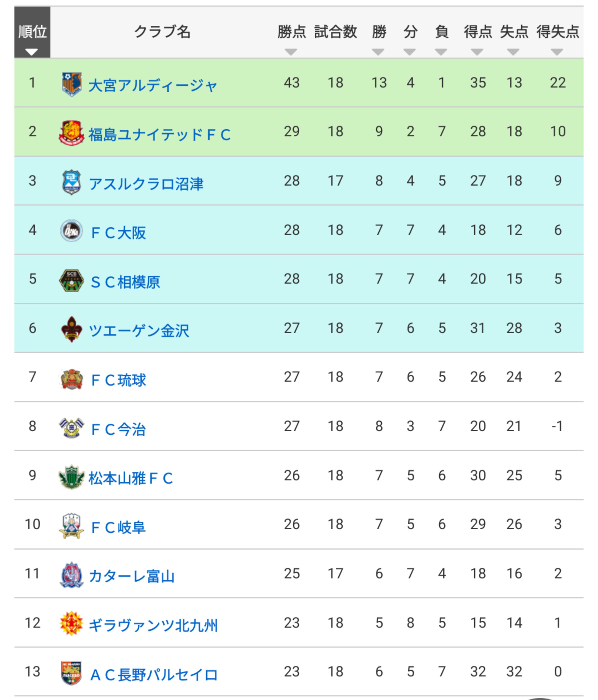Image resolution: width=598 pixels, height=700 pixels.
Task: Sort by 失点 goals conceded arrow
Action: tap(513, 52)
